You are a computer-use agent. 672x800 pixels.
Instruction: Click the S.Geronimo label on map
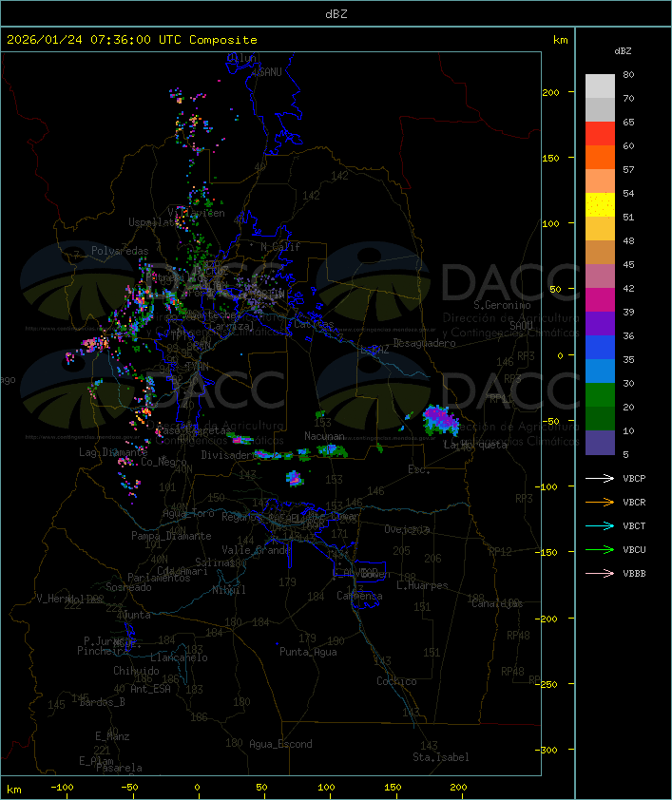point(502,306)
